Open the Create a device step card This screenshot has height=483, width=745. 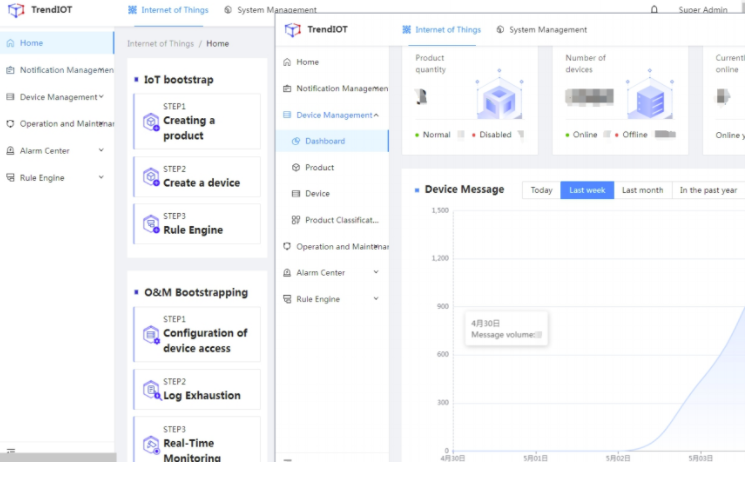click(197, 177)
